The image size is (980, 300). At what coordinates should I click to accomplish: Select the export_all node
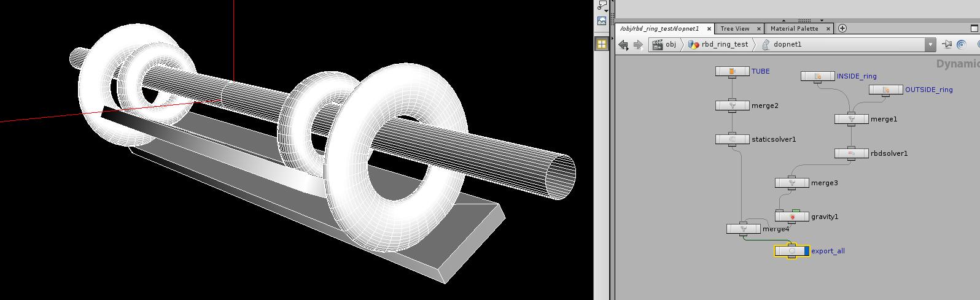coord(792,252)
